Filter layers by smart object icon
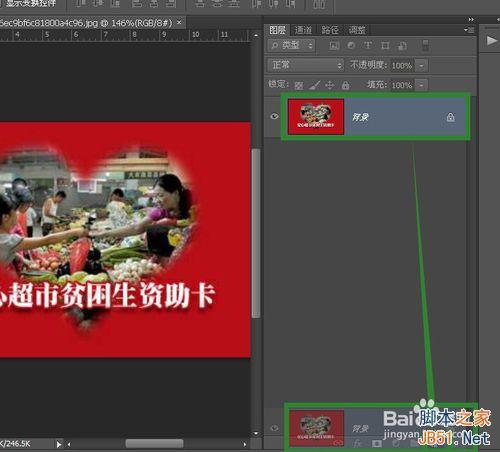Screen dimensions: 500x452 click(x=402, y=46)
